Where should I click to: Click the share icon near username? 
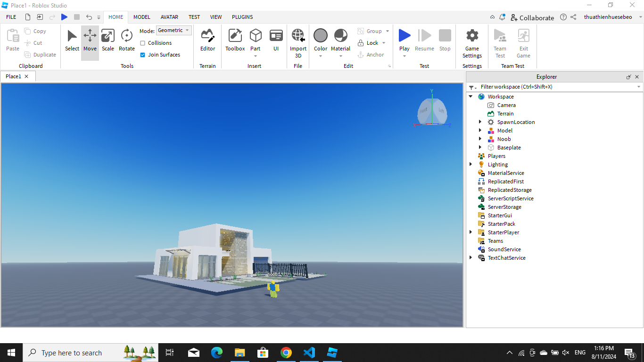(573, 17)
